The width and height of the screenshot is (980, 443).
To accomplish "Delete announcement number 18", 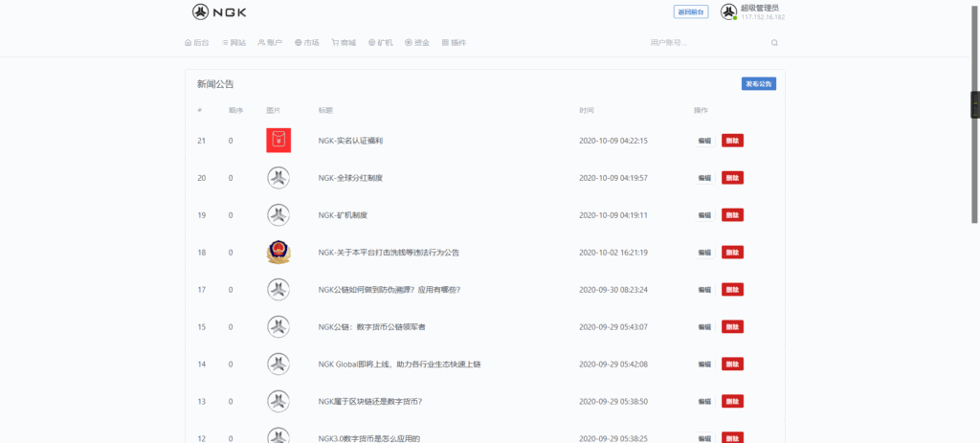I will [732, 253].
